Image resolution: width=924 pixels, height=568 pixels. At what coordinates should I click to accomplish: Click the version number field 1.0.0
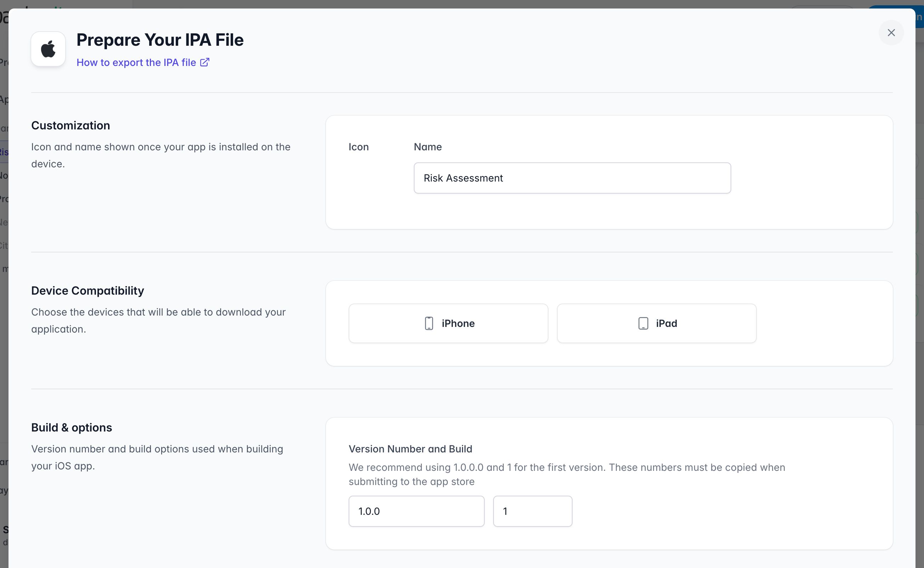pyautogui.click(x=416, y=511)
